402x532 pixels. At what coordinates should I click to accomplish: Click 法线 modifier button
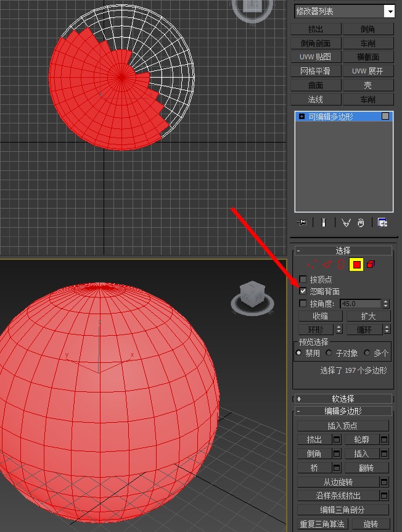[x=316, y=99]
